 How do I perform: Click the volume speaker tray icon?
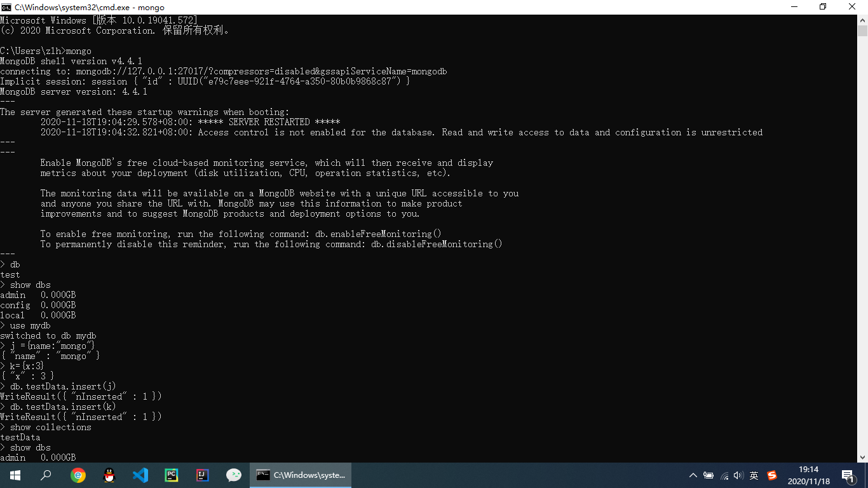738,475
